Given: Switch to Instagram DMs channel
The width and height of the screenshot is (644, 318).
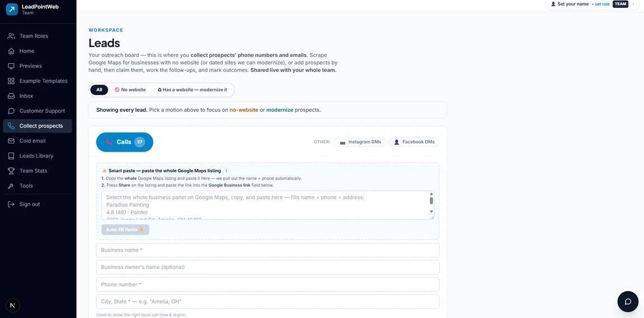Looking at the screenshot, I should [x=360, y=142].
